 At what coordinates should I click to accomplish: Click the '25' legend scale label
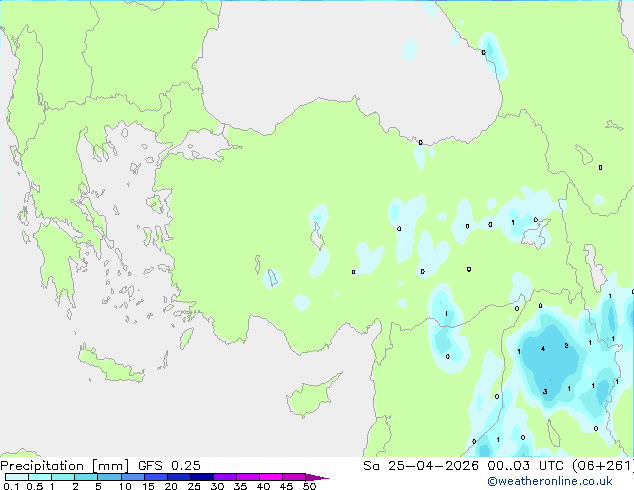point(194,486)
